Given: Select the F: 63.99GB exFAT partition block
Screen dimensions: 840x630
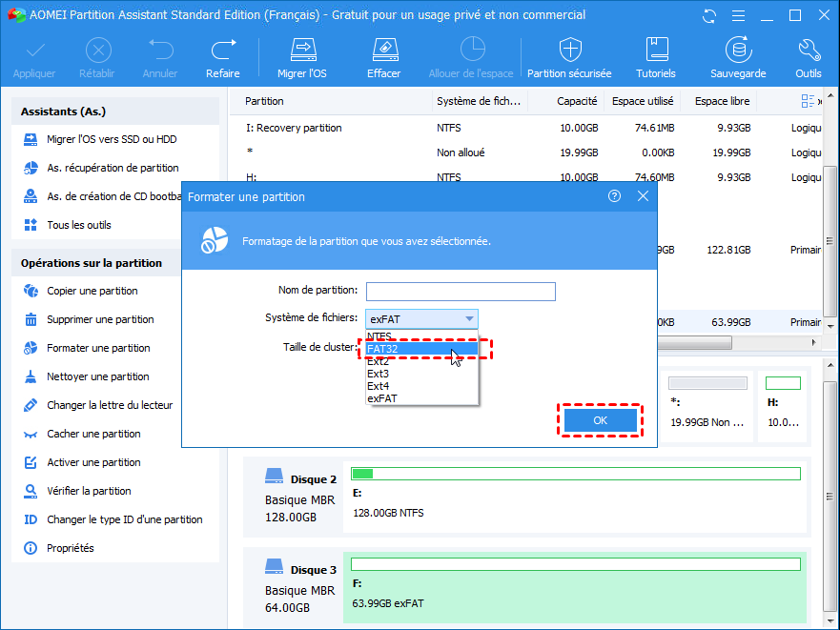Looking at the screenshot, I should point(575,588).
